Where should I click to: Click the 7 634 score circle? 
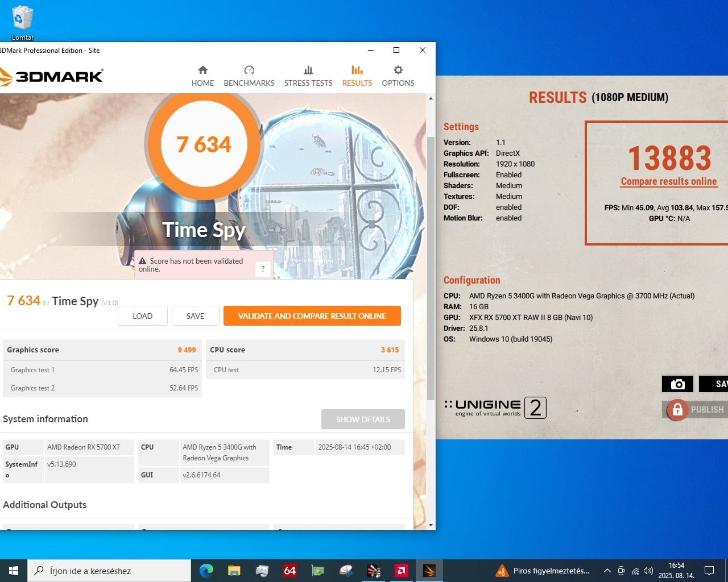click(x=204, y=144)
